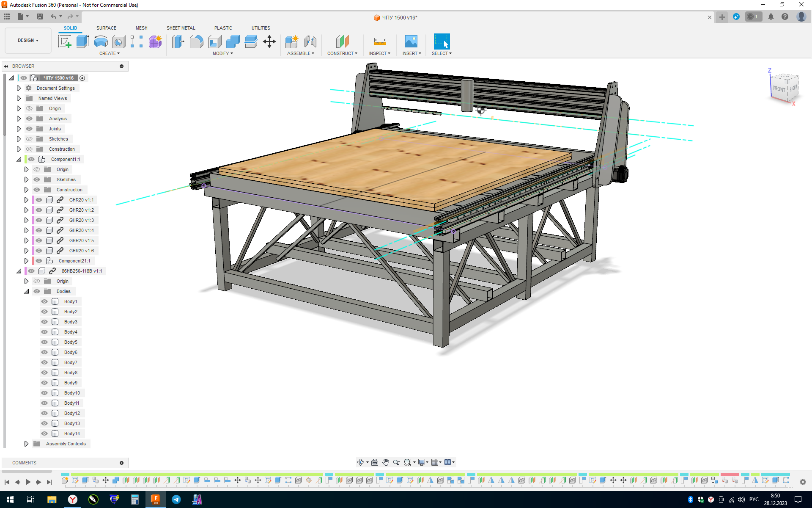
Task: Hide Body5 using its eye icon
Action: coord(44,342)
